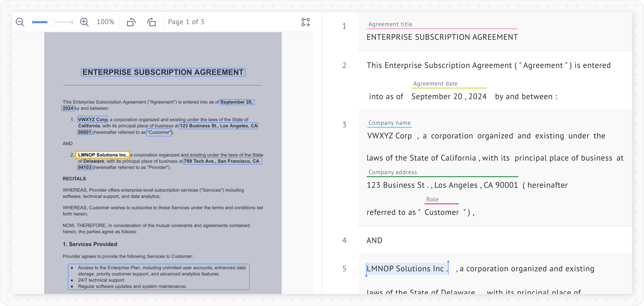Rotate the page counterclockwise

click(131, 22)
